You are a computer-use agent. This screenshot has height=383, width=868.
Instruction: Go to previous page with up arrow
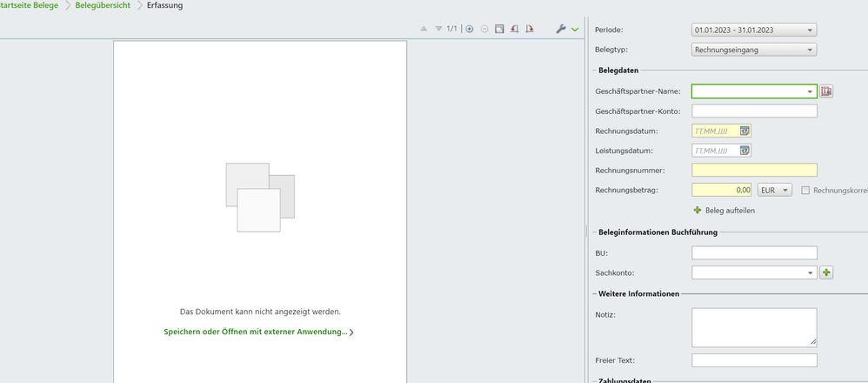tap(424, 29)
